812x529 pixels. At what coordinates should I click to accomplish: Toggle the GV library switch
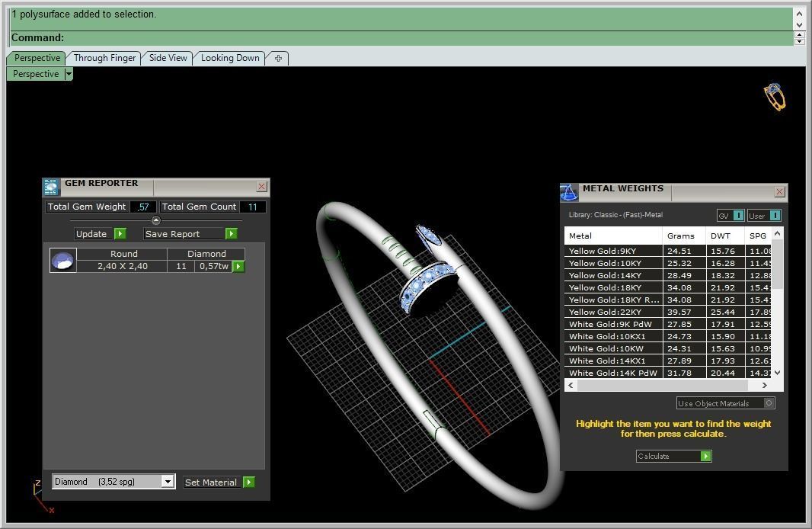pyautogui.click(x=738, y=216)
